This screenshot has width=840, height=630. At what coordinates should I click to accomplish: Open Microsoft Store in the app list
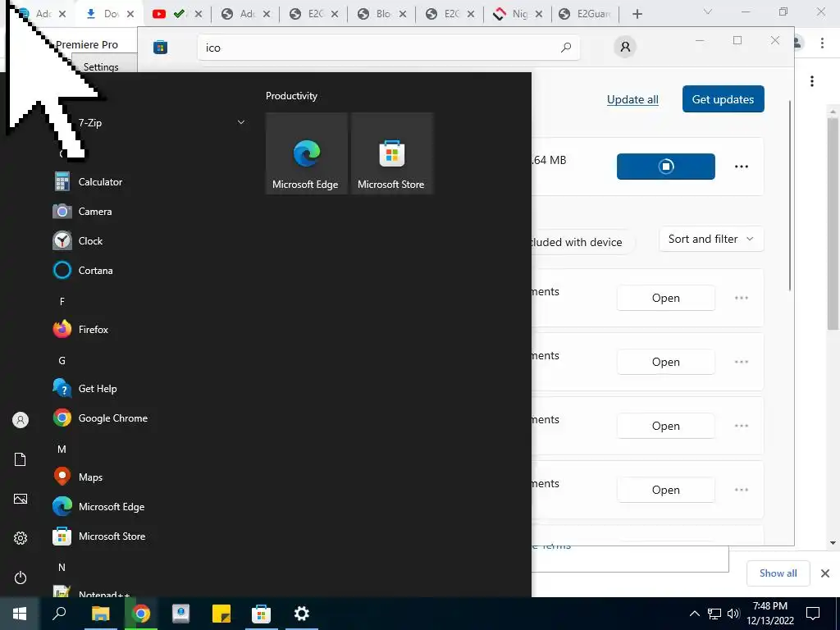tap(112, 536)
